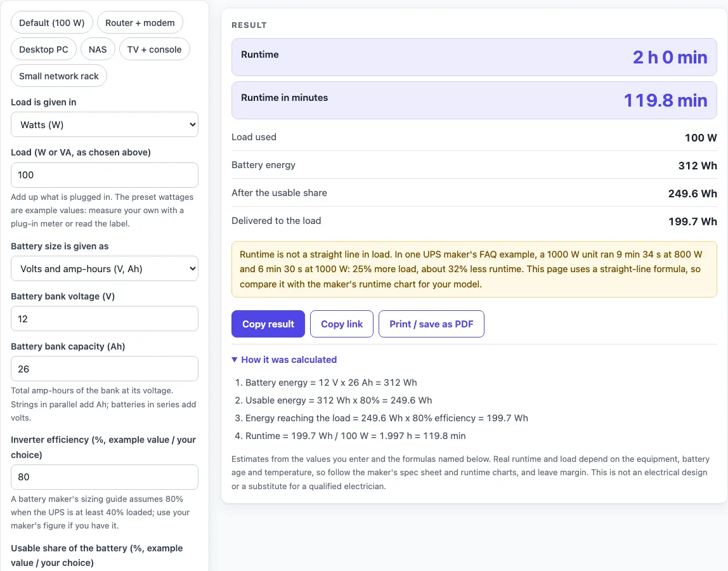Click the 'Energy reaching the load' calculation step
The height and width of the screenshot is (571, 728).
click(x=387, y=417)
